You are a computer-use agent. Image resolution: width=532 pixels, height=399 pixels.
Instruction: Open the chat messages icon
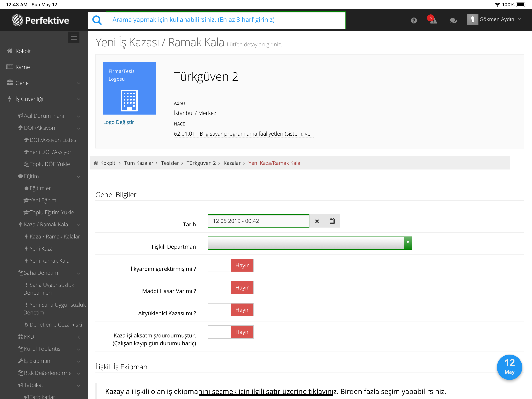click(x=453, y=20)
